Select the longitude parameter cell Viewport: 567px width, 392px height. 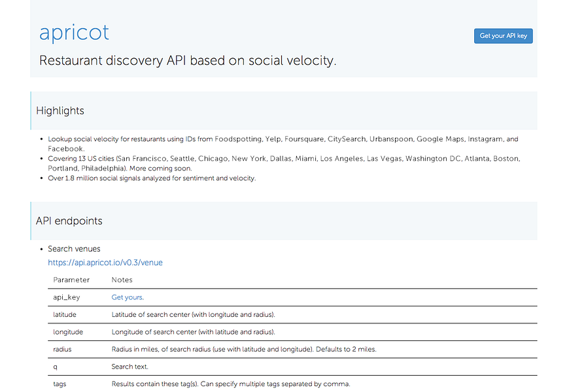[x=68, y=332]
